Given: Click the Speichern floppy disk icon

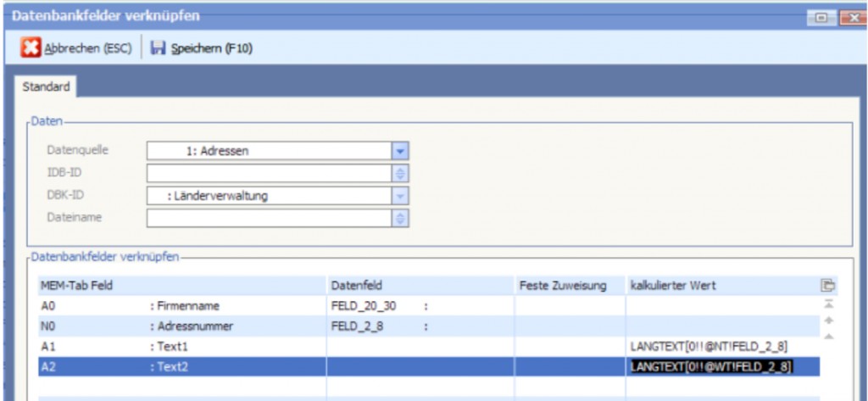Looking at the screenshot, I should (x=158, y=49).
